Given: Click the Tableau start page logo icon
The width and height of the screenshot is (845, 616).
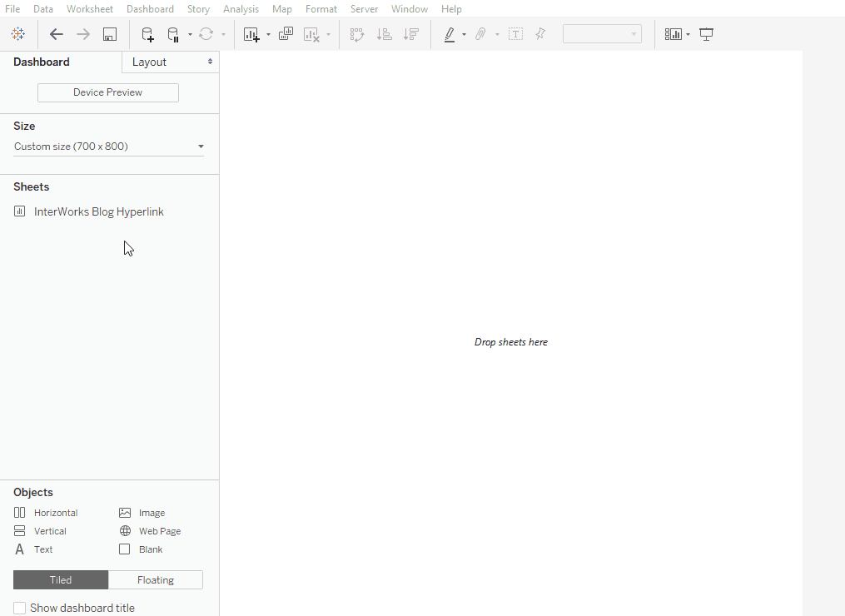Looking at the screenshot, I should click(x=17, y=34).
